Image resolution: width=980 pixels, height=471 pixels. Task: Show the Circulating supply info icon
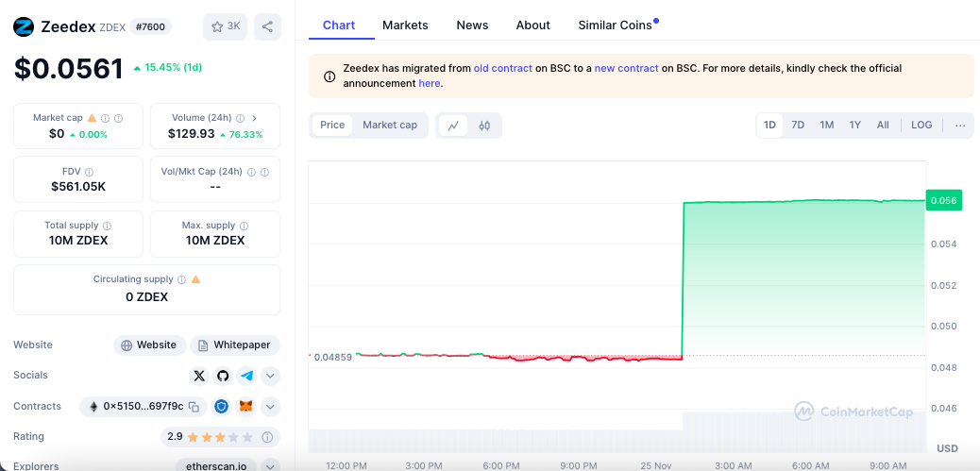pyautogui.click(x=181, y=279)
